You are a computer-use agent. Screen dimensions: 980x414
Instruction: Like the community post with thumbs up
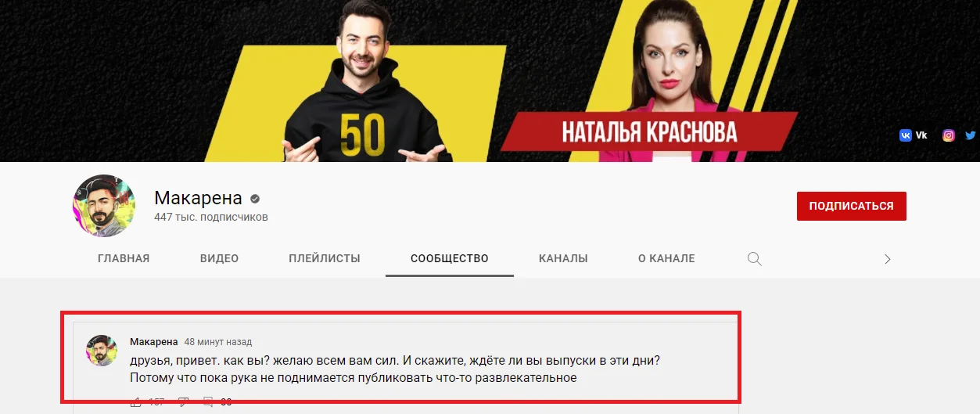click(x=137, y=402)
